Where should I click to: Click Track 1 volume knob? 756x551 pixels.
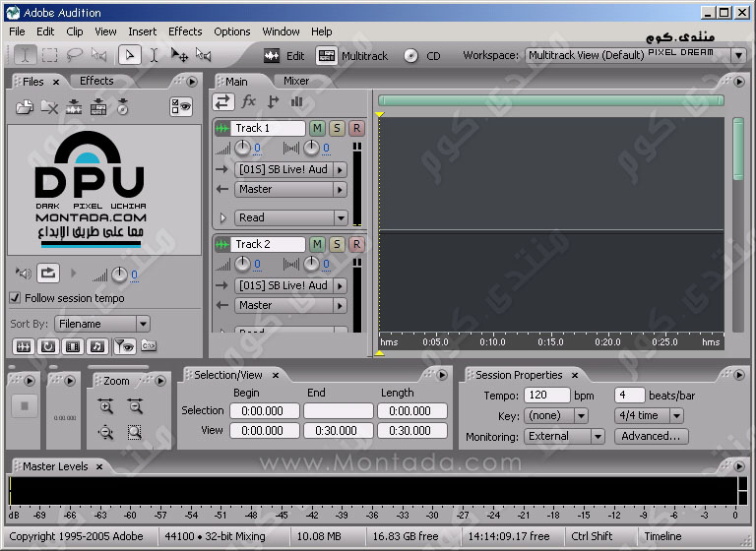[x=242, y=149]
